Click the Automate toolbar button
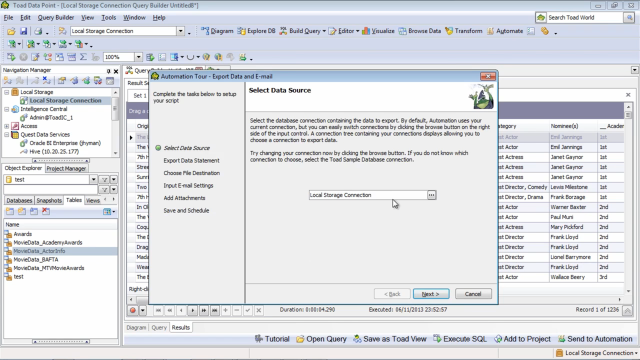The height and width of the screenshot is (360, 640). pos(505,31)
